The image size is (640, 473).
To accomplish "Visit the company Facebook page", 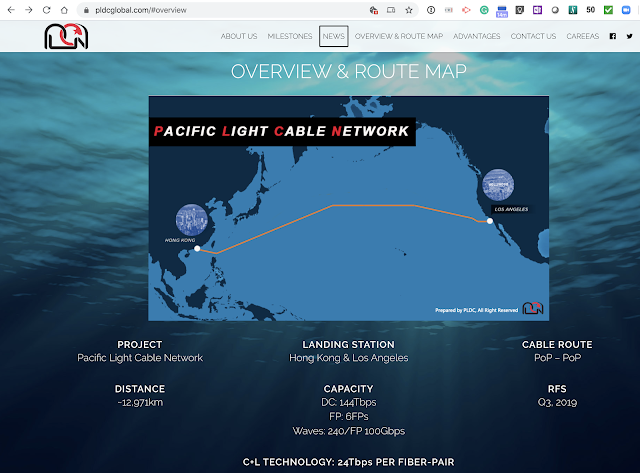I will [x=613, y=36].
